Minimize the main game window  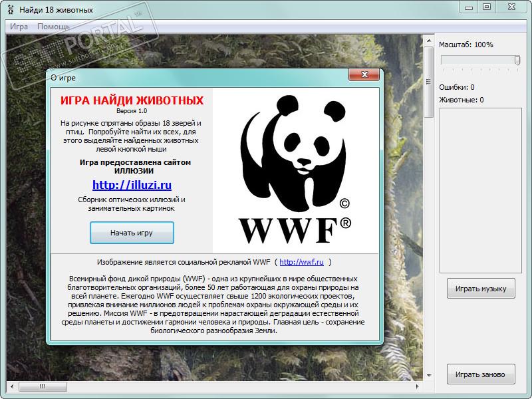click(x=469, y=7)
